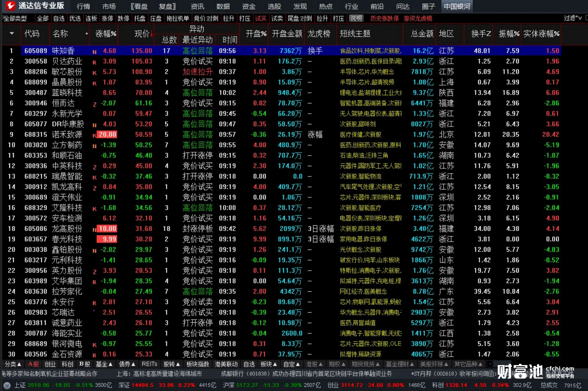Toggle the 竞价对倒 filter

click(206, 18)
